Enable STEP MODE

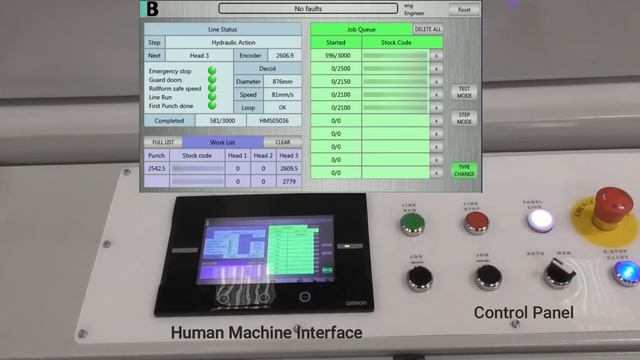[x=464, y=118]
